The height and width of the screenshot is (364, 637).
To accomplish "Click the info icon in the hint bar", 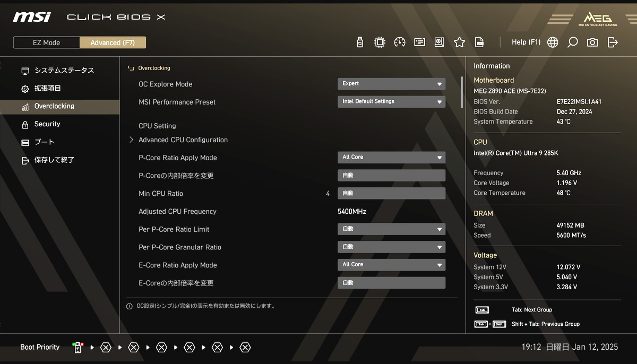I will click(130, 306).
